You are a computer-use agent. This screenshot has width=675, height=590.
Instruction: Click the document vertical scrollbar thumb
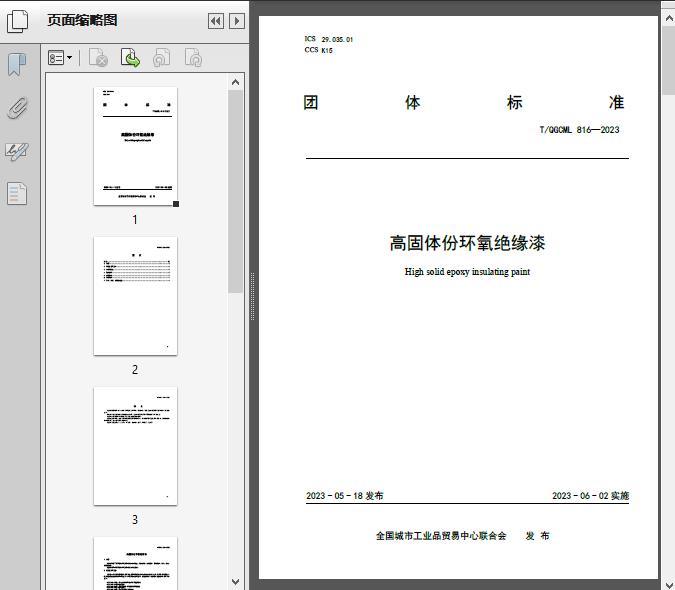[667, 60]
